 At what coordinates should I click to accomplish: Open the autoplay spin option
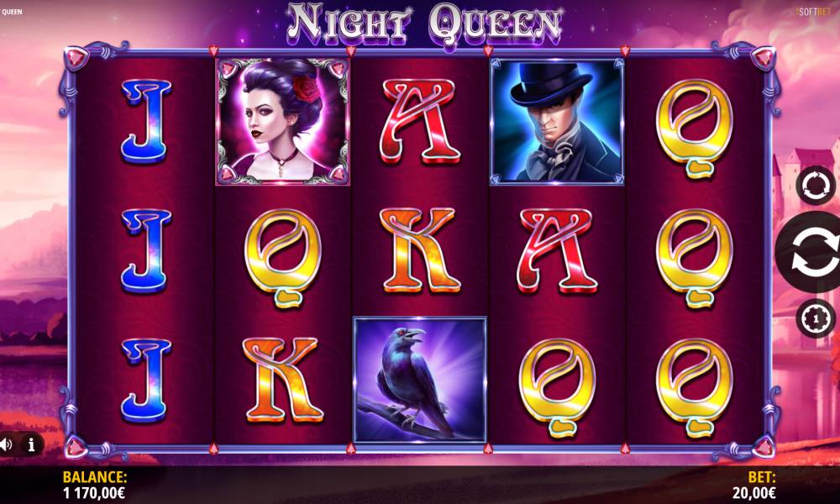816,186
